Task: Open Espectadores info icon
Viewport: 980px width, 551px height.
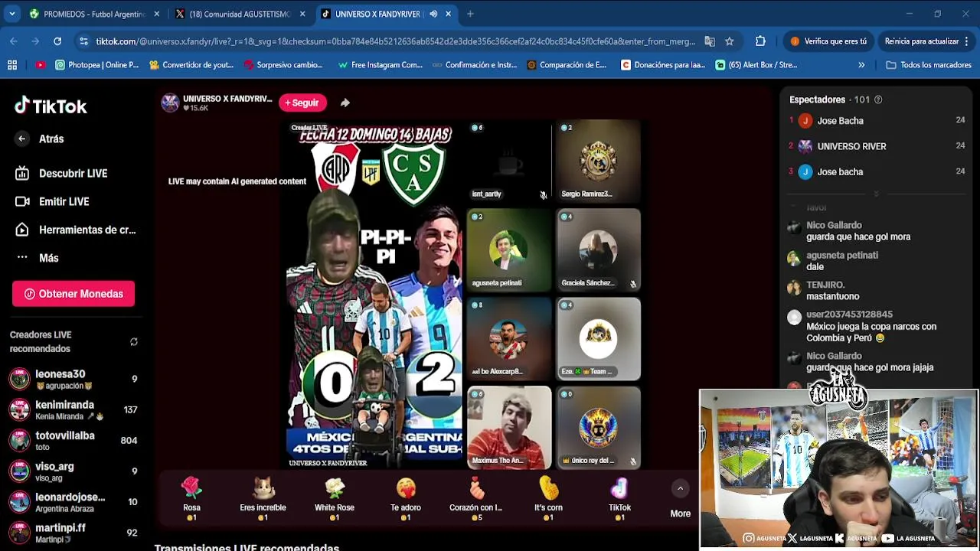Action: (x=878, y=99)
